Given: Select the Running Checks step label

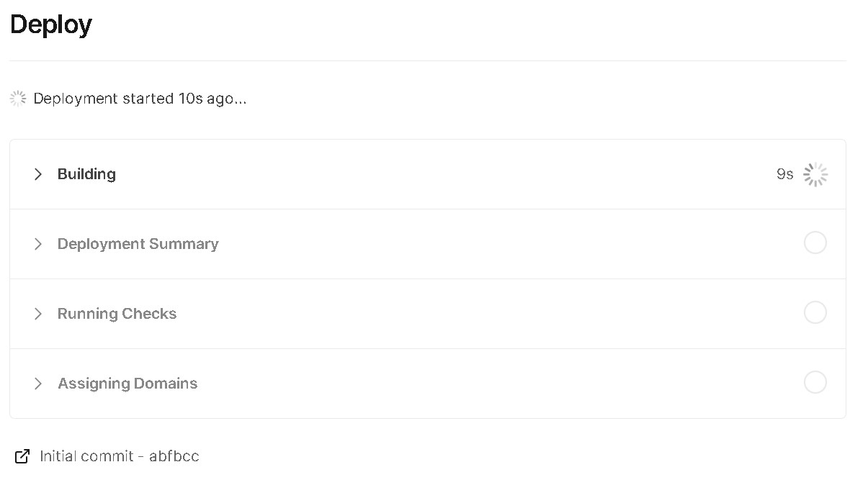Looking at the screenshot, I should 117,314.
